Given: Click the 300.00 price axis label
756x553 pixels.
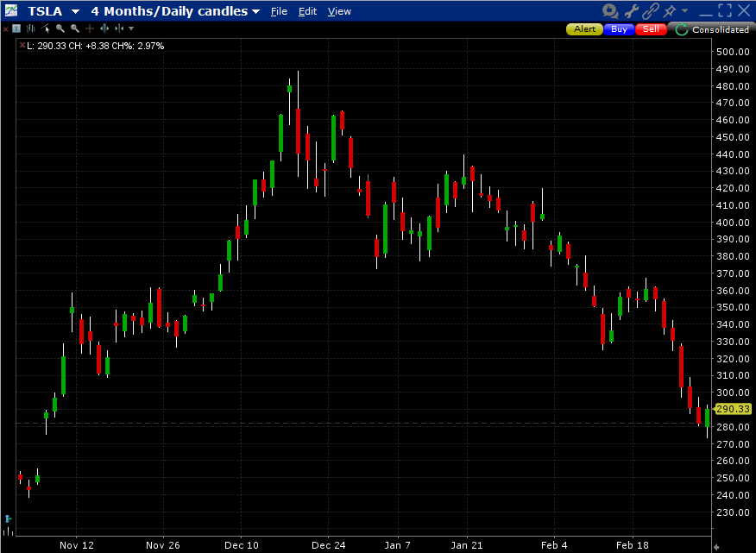Looking at the screenshot, I should pyautogui.click(x=733, y=393).
